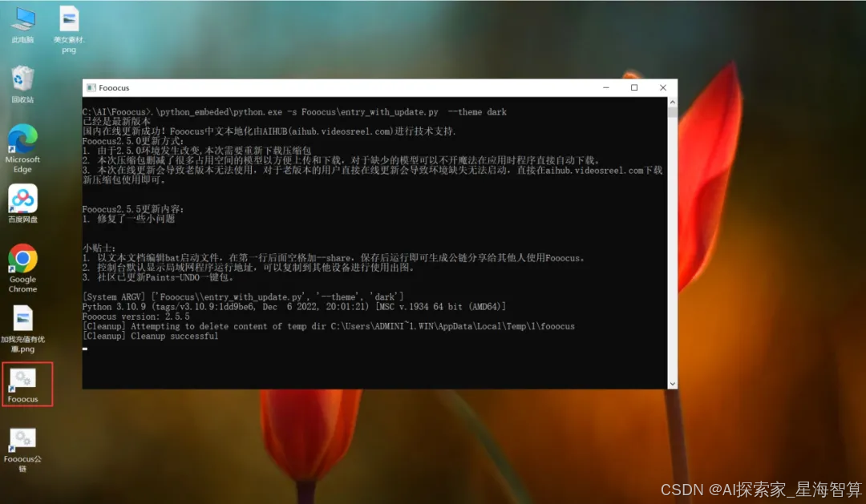Image resolution: width=866 pixels, height=504 pixels.
Task: Click the '小贴士:' heading line
Action: coord(99,248)
